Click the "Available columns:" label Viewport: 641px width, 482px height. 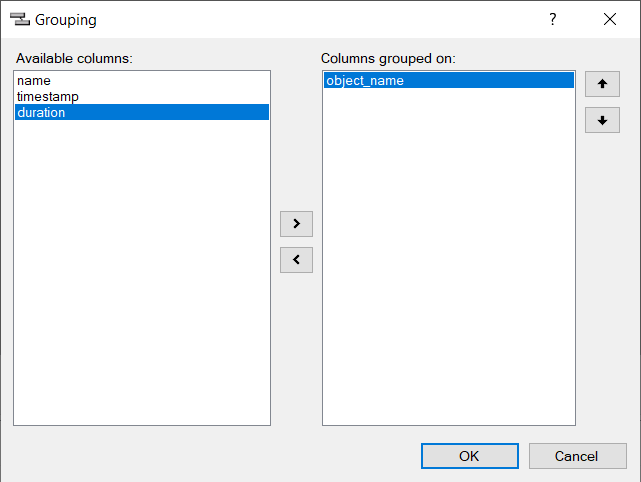(74, 58)
